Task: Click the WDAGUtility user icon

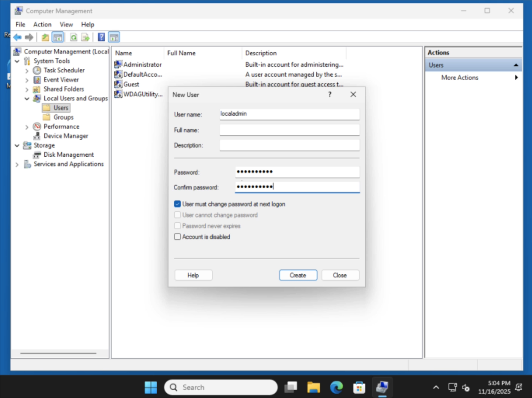Action: (118, 94)
